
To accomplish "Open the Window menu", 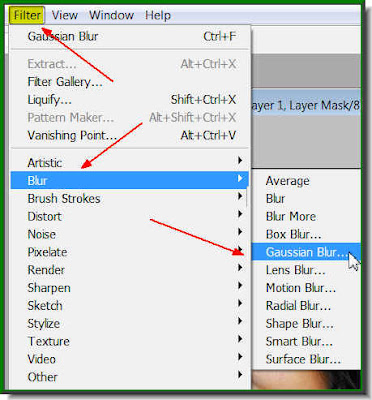I will [x=111, y=15].
